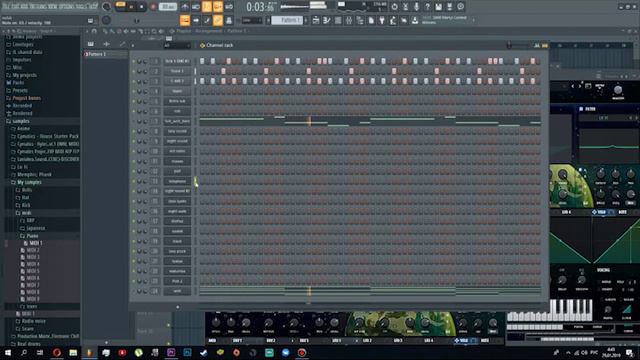Click the time display 0:03
The width and height of the screenshot is (640, 360).
pos(260,7)
